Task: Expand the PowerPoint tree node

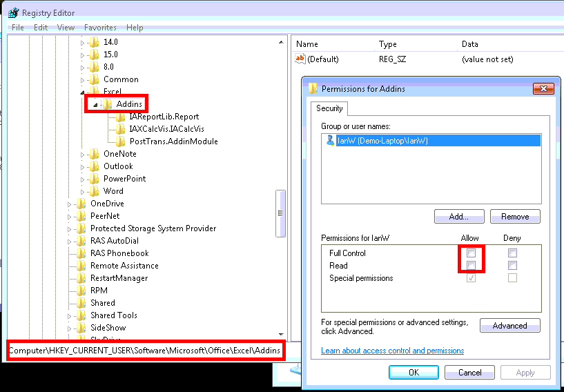Action: pyautogui.click(x=82, y=179)
